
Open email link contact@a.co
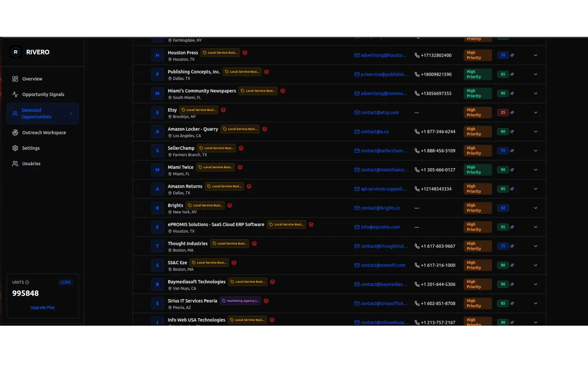pyautogui.click(x=374, y=132)
